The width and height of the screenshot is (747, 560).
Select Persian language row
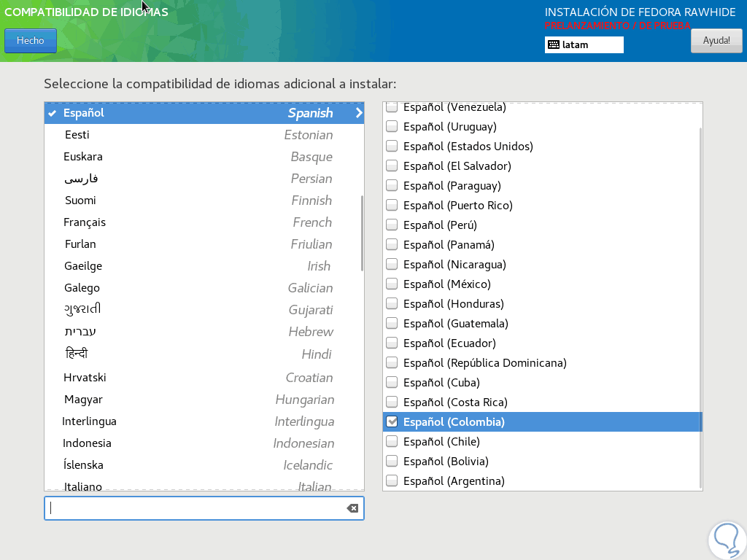click(204, 179)
